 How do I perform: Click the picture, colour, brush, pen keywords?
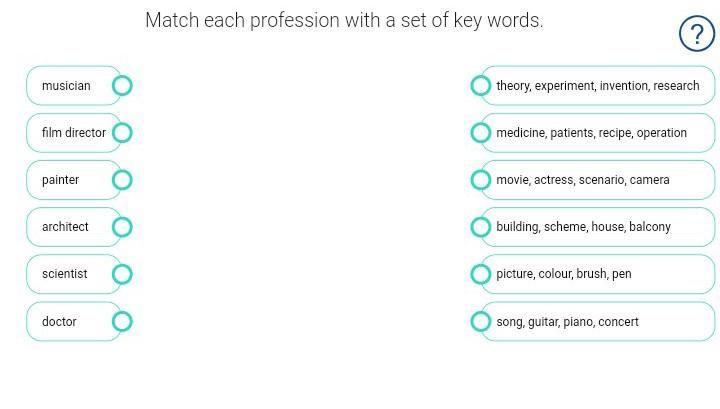tap(563, 274)
